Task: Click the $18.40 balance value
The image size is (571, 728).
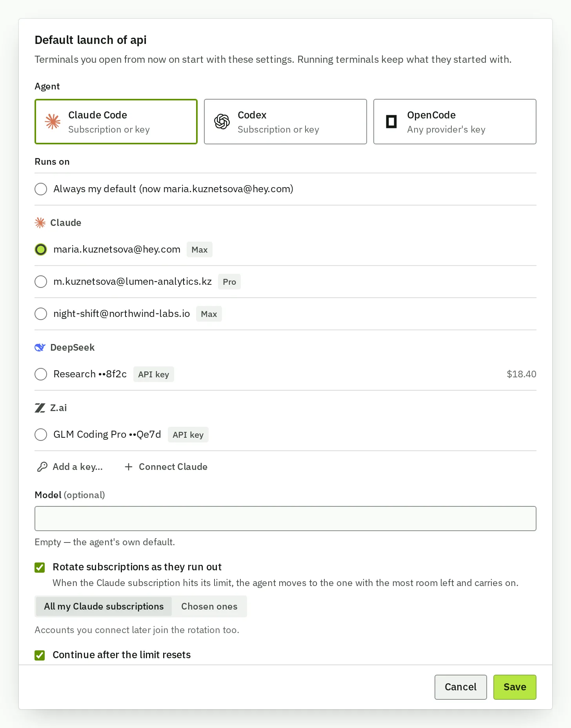Action: (522, 374)
